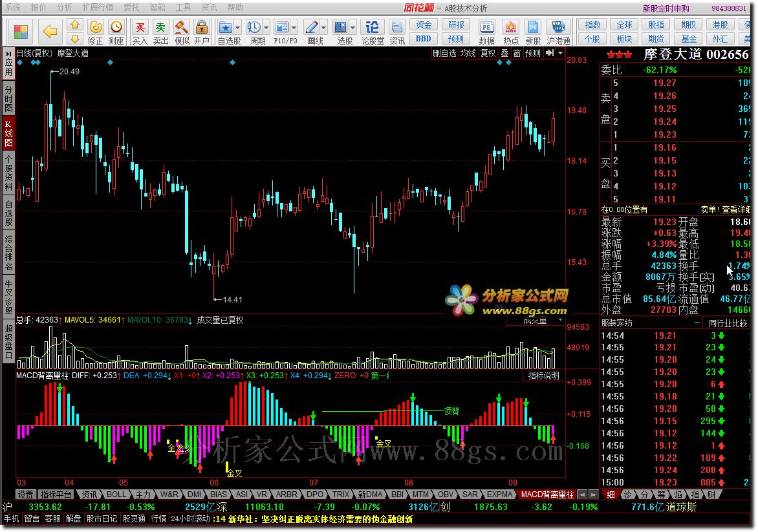Click the 设置 settings tab
The height and width of the screenshot is (532, 758).
[x=26, y=495]
